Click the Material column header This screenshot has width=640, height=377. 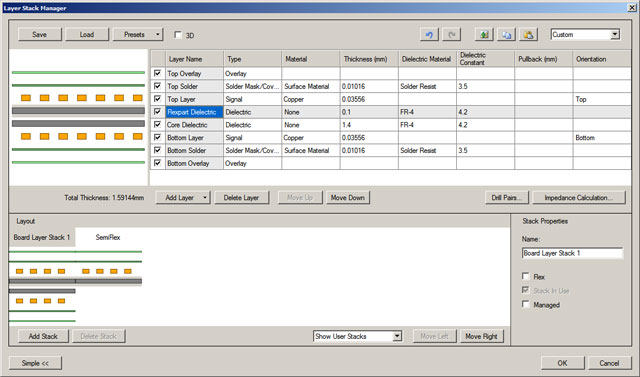pyautogui.click(x=311, y=59)
